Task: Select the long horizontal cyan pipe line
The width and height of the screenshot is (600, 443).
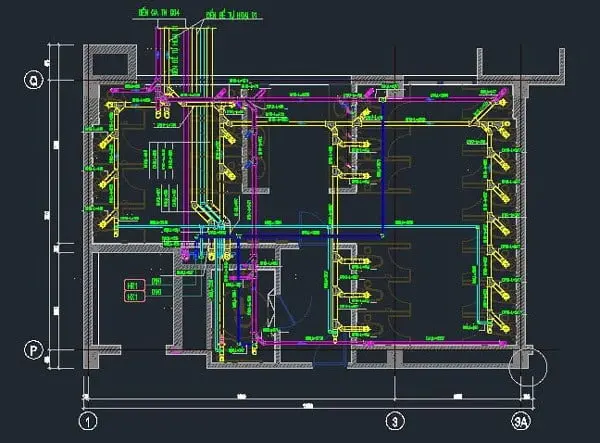Action: [x=297, y=226]
